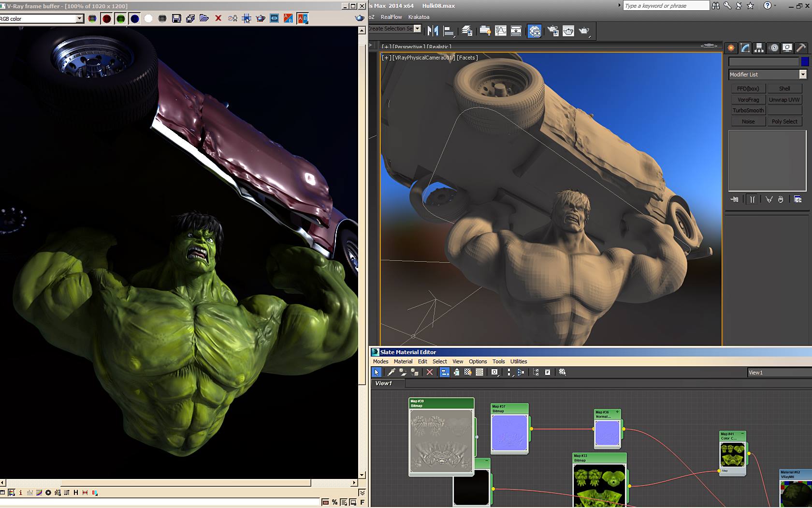The width and height of the screenshot is (812, 508).
Task: Switch to the Utilities hammer panel tab
Action: coord(801,48)
